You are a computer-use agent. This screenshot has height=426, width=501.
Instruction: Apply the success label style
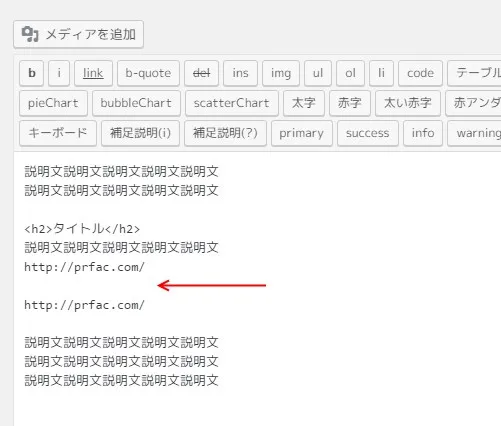368,133
